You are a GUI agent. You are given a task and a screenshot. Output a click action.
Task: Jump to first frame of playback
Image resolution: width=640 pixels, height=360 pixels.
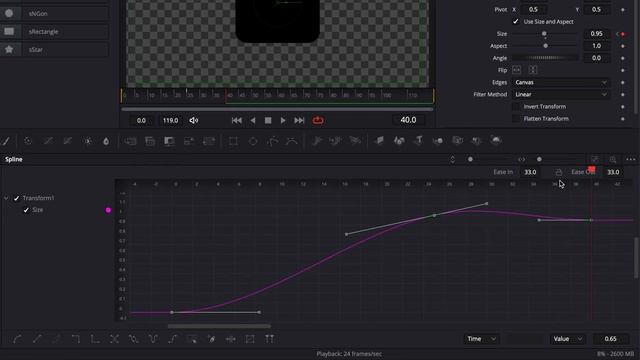236,120
